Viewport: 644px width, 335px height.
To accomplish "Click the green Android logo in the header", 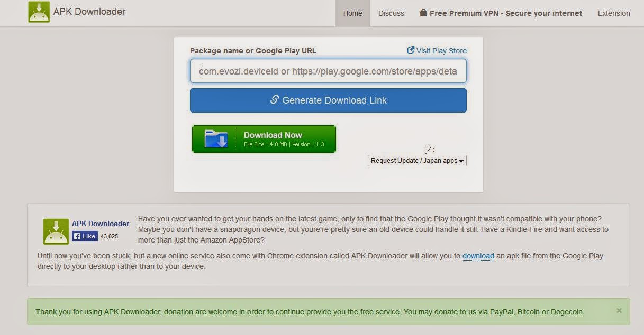I will point(39,12).
